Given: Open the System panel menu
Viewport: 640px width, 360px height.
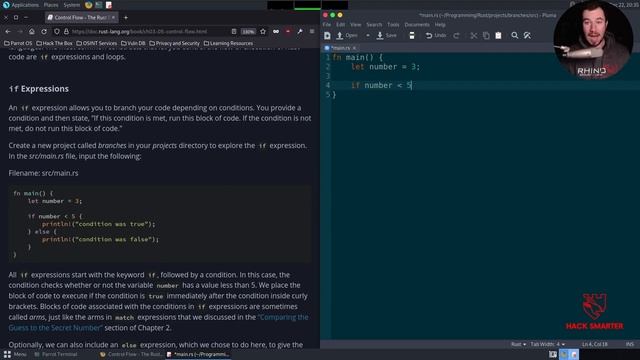Looking at the screenshot, I should pos(72,5).
